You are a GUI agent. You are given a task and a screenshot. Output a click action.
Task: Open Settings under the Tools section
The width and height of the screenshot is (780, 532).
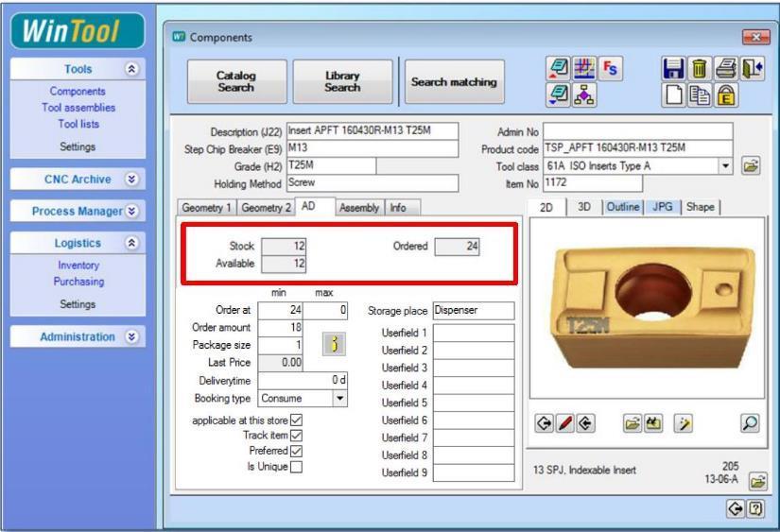coord(78,146)
